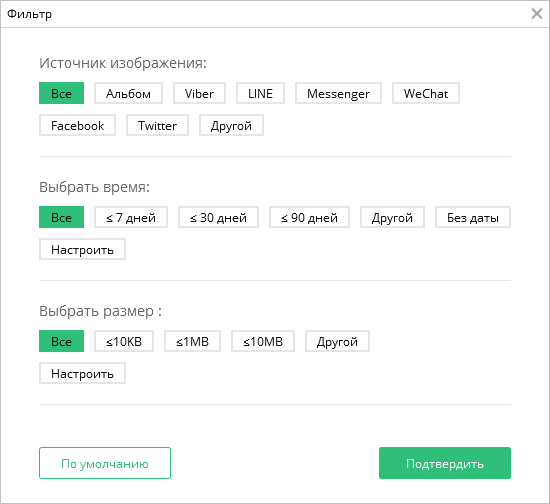Select 'Все' under Источник изображения
550x504 pixels.
61,93
